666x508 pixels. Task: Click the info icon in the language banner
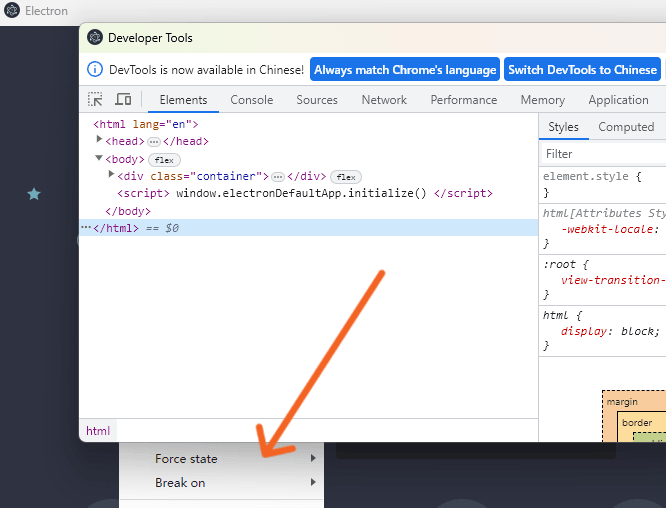(95, 69)
